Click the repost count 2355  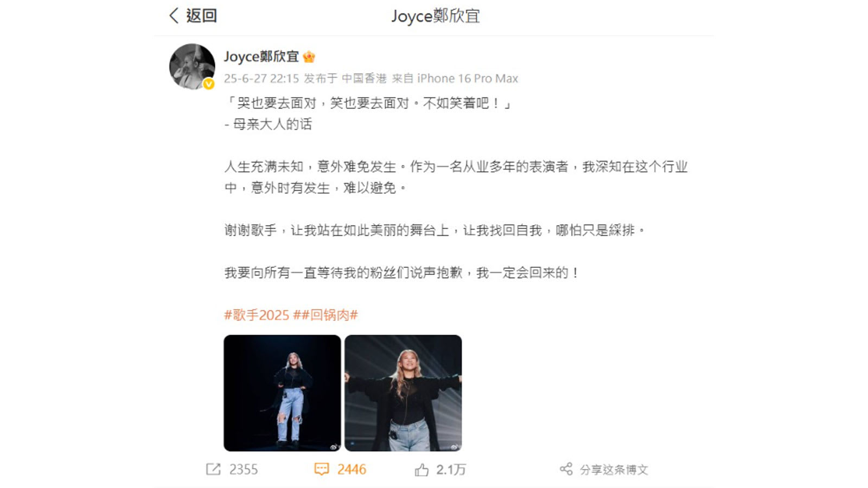tap(244, 470)
